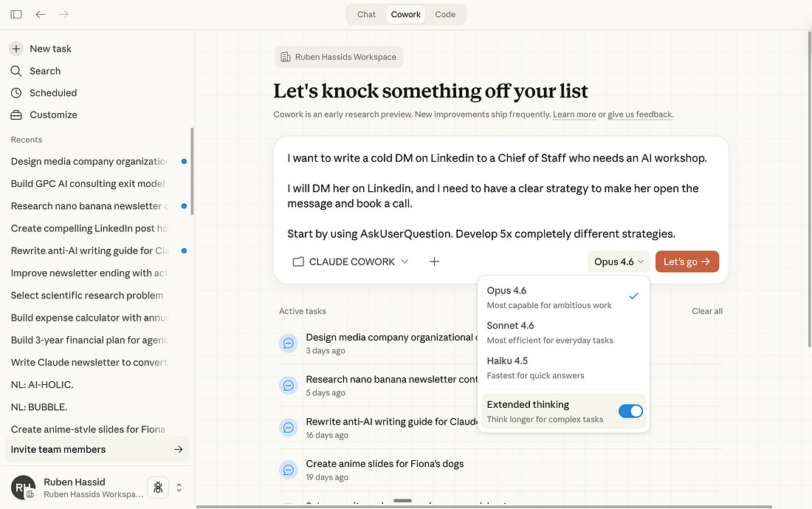Screen dimensions: 812x509
Task: Open recent 'Write Claude newsletter to convert'
Action: point(89,362)
